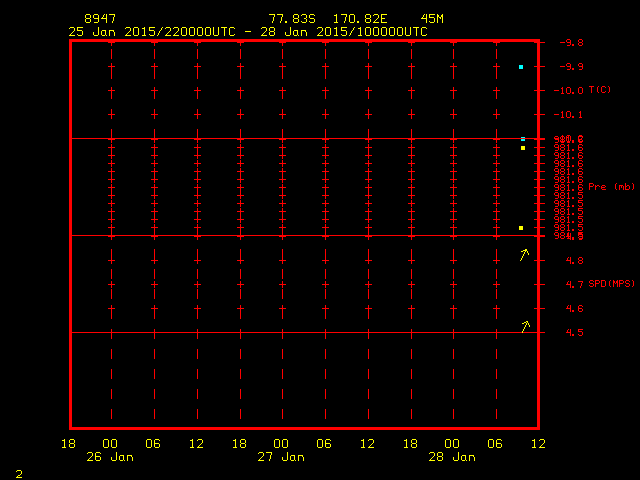Click the cyan temperature point near -9.9

[521, 67]
